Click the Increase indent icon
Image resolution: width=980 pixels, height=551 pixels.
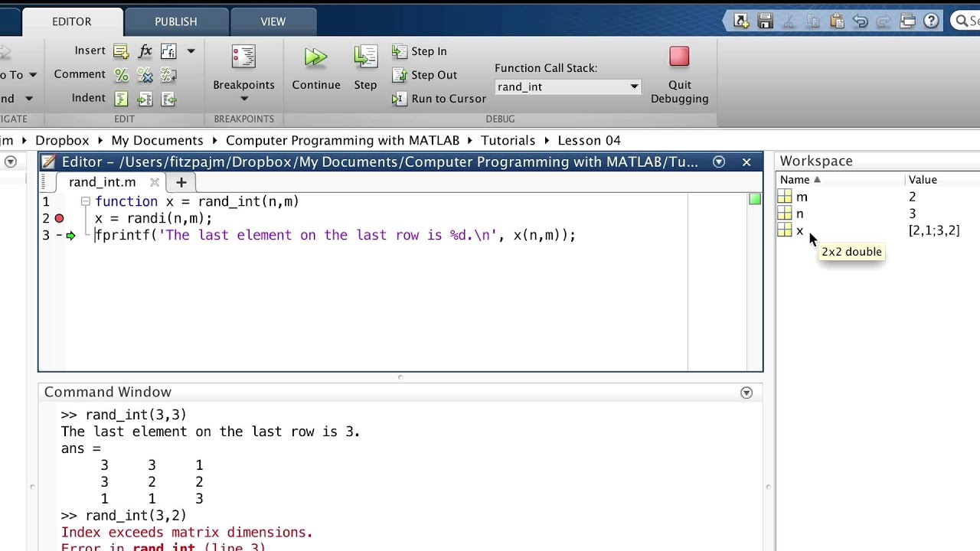(x=145, y=99)
